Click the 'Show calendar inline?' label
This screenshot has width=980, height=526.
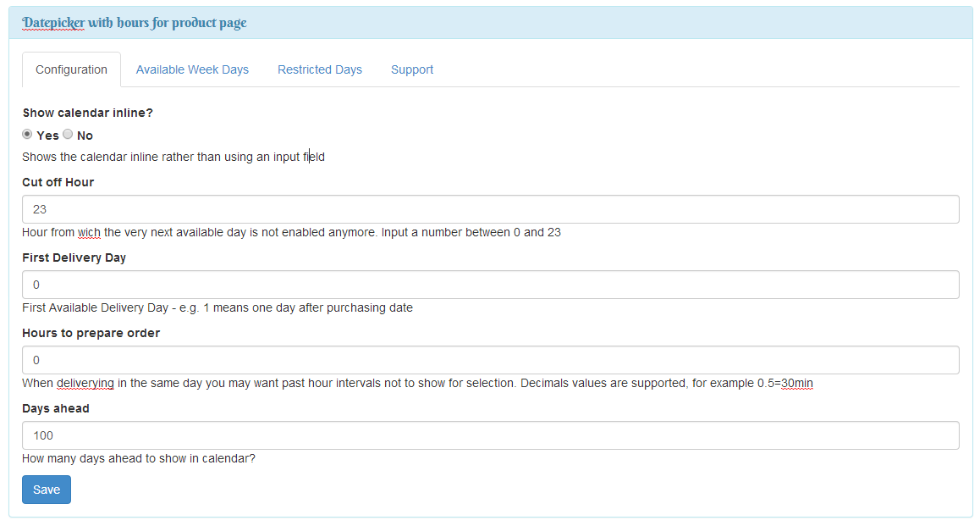point(87,113)
